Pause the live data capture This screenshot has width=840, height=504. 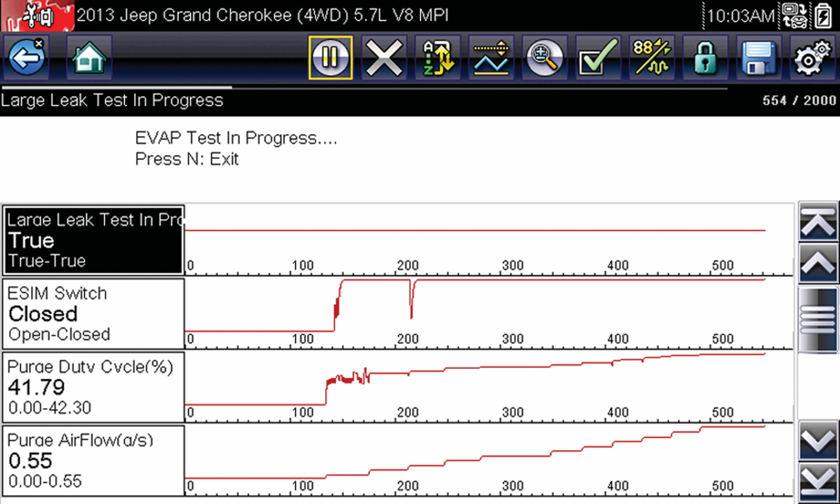330,57
